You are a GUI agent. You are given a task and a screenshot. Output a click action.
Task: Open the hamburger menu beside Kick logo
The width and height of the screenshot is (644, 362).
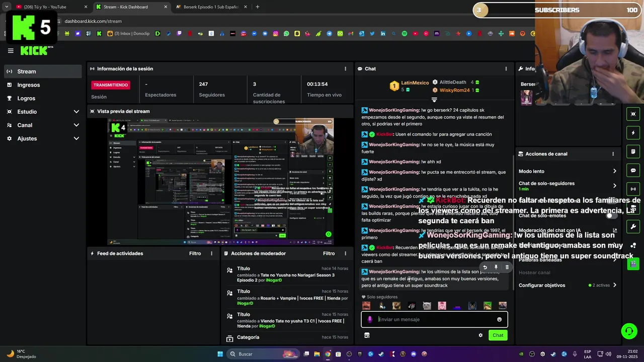point(11,50)
